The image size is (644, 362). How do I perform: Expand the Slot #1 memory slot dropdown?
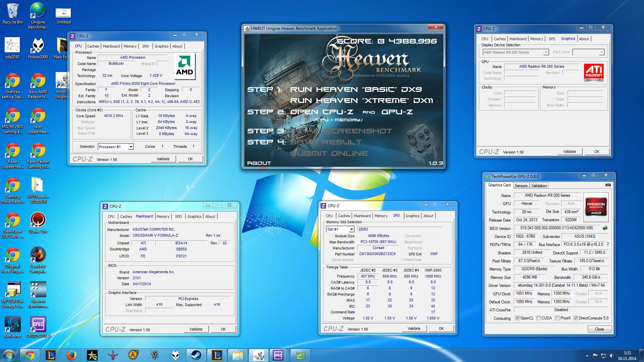(x=352, y=229)
